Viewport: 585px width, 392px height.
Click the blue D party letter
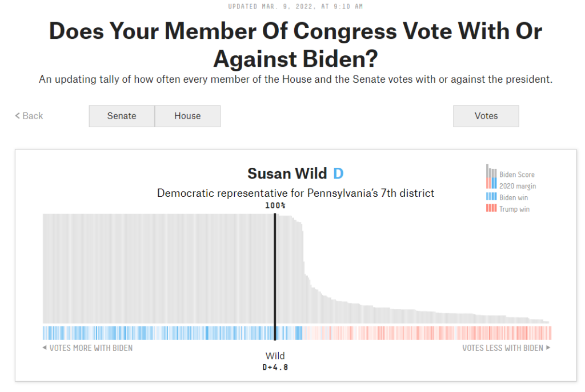(x=338, y=173)
